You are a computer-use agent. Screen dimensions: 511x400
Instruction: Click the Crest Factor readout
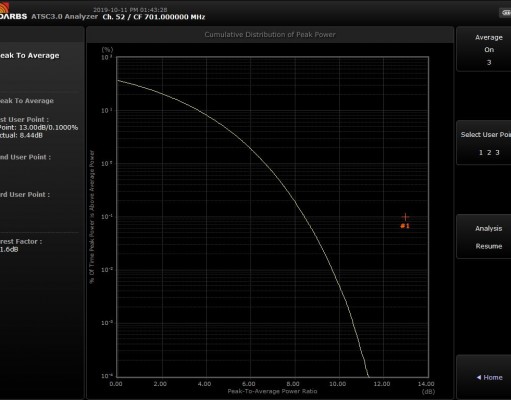(21, 245)
